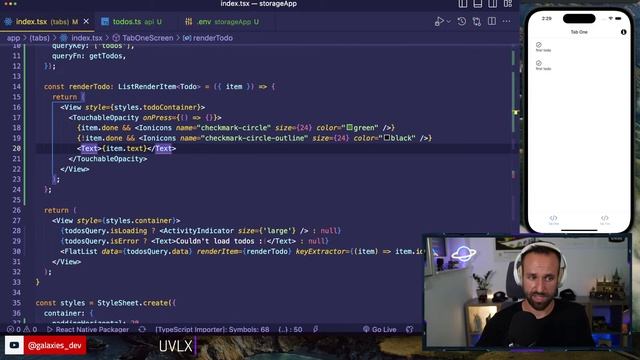Click the open changes compare icon
Viewport: 640px width, 360px height.
tap(477, 21)
